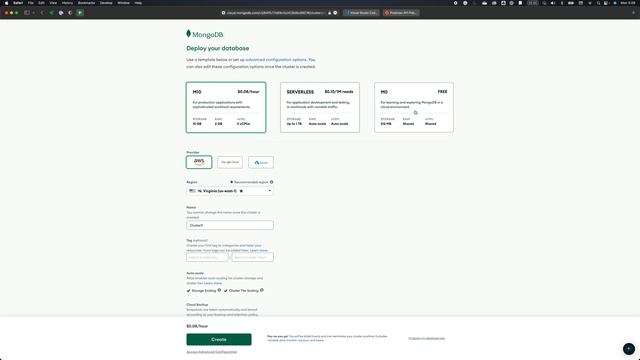
Task: Open the View menu
Action: (x=53, y=3)
